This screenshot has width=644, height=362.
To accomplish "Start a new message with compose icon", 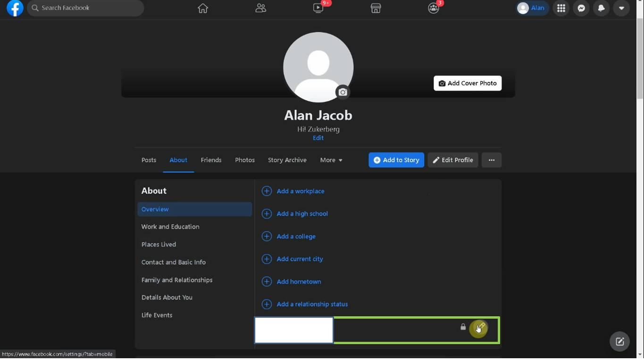I will (x=619, y=341).
